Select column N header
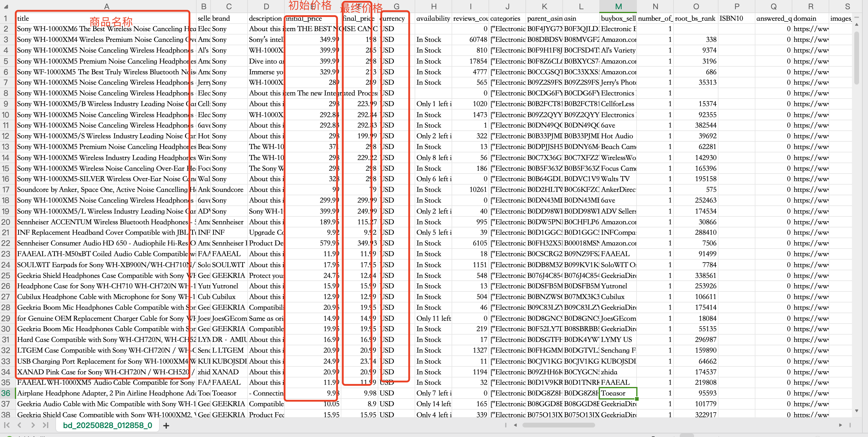The height and width of the screenshot is (437, 868). pos(655,6)
